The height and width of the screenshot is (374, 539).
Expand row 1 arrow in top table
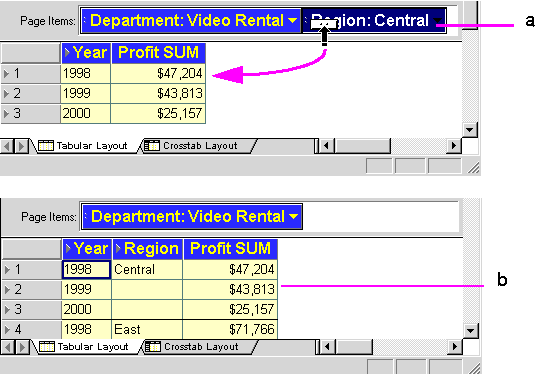click(x=6, y=74)
